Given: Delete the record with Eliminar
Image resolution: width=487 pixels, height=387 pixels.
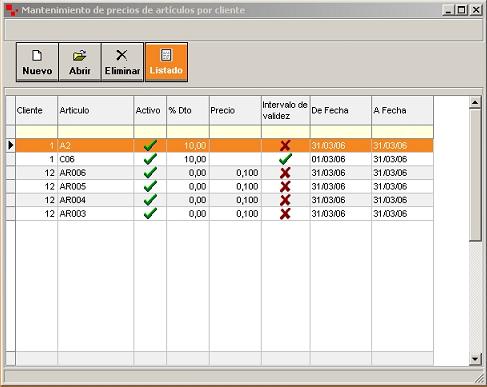Looking at the screenshot, I should click(122, 62).
